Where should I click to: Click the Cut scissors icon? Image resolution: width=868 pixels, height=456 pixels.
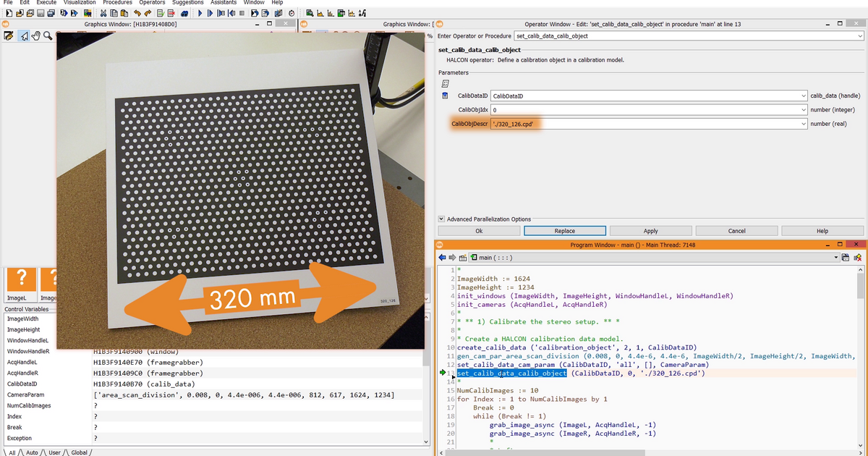click(103, 13)
